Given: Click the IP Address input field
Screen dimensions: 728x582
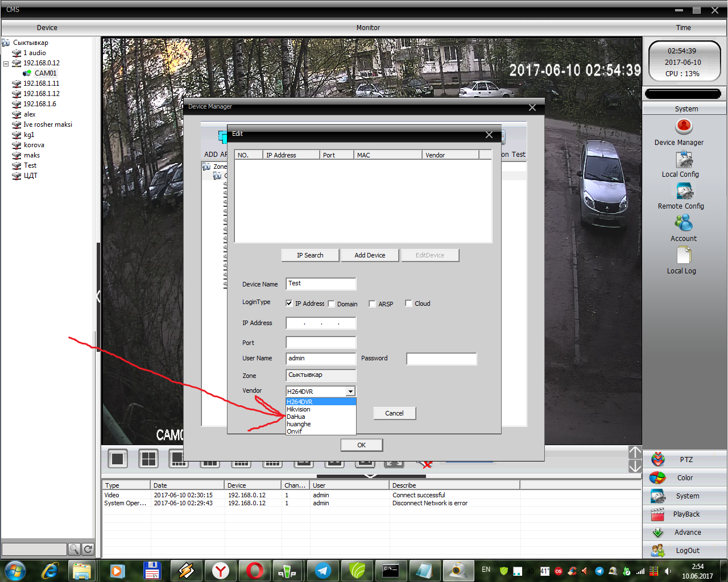Looking at the screenshot, I should 321,323.
